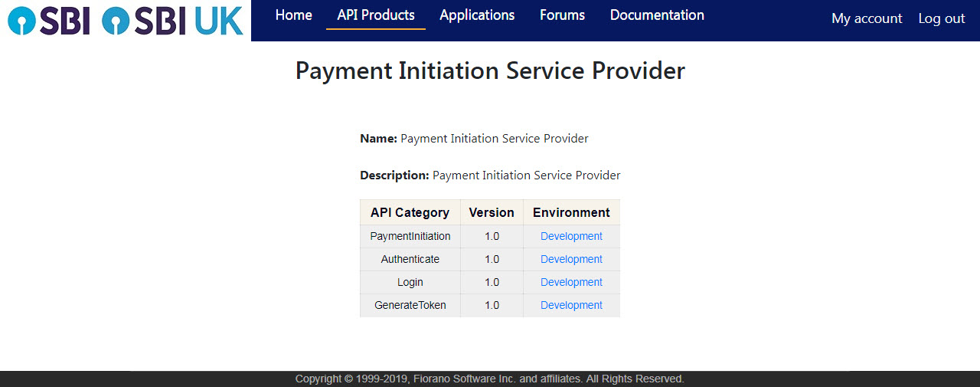Click the Description: Payment Initiation Service Provider line
Image resolution: width=980 pixels, height=387 pixels.
490,175
